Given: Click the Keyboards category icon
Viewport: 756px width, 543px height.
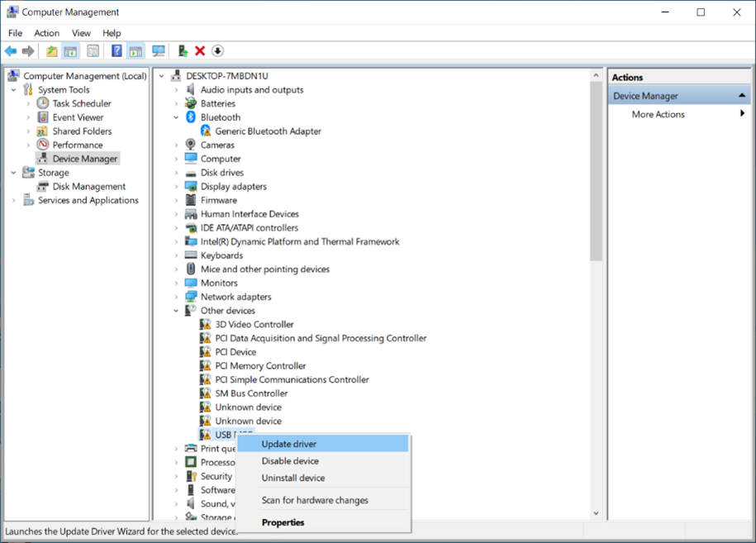Looking at the screenshot, I should point(191,255).
